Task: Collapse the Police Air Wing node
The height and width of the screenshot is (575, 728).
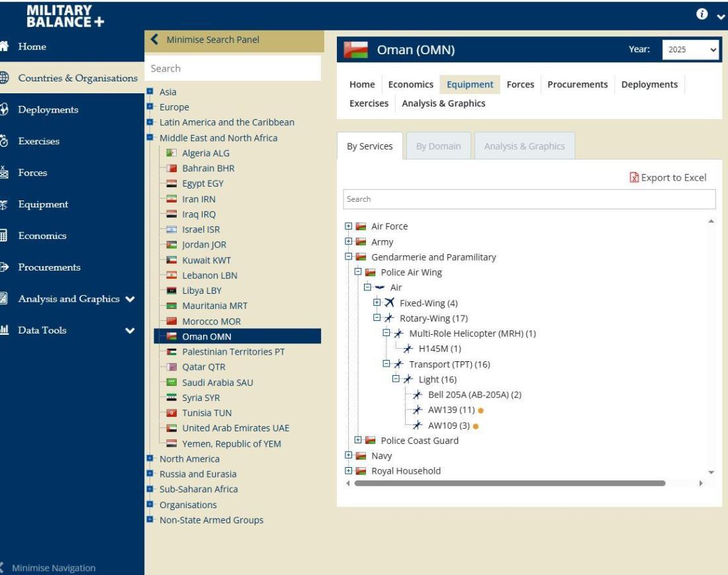Action: (x=358, y=271)
